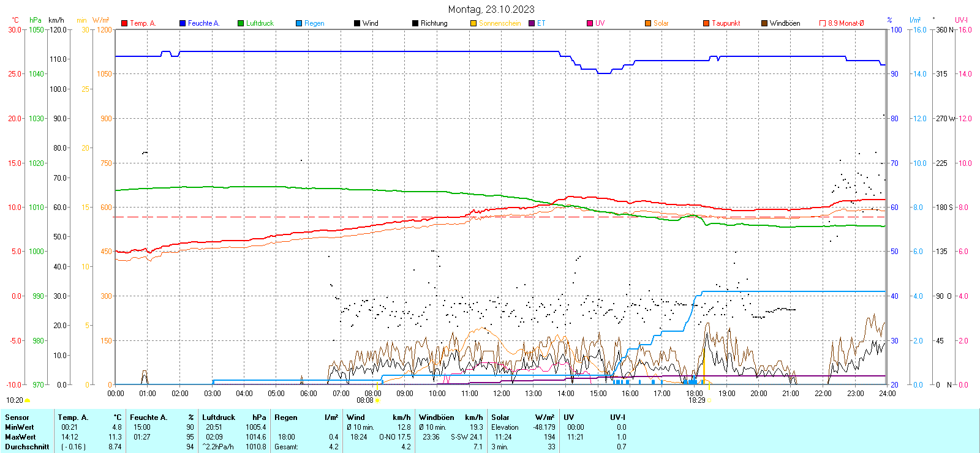Click the blue Feuchte A. legend square

(183, 23)
